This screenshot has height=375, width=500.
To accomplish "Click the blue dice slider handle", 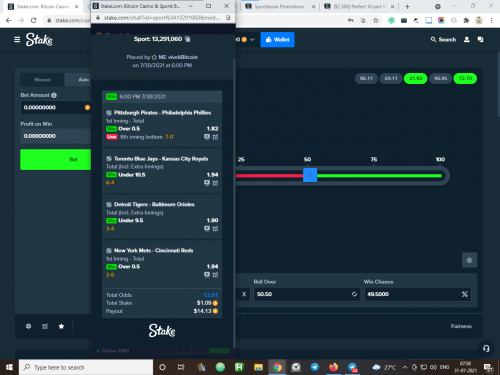I will pos(310,175).
